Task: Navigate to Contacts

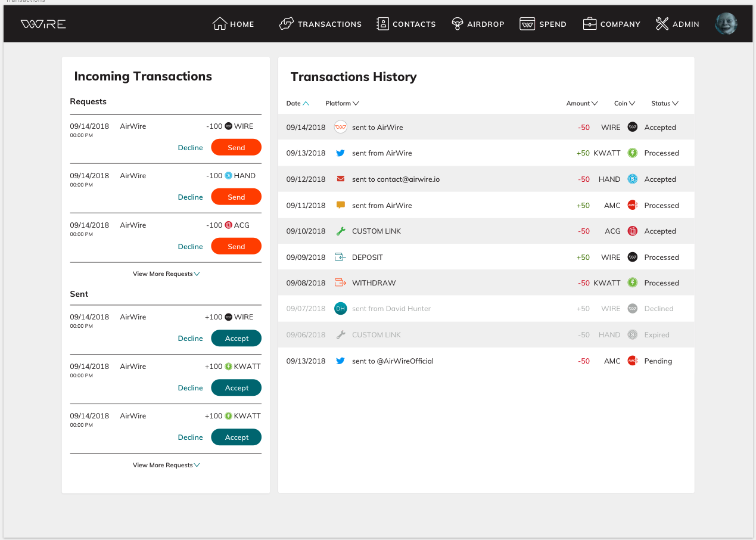Action: (406, 24)
